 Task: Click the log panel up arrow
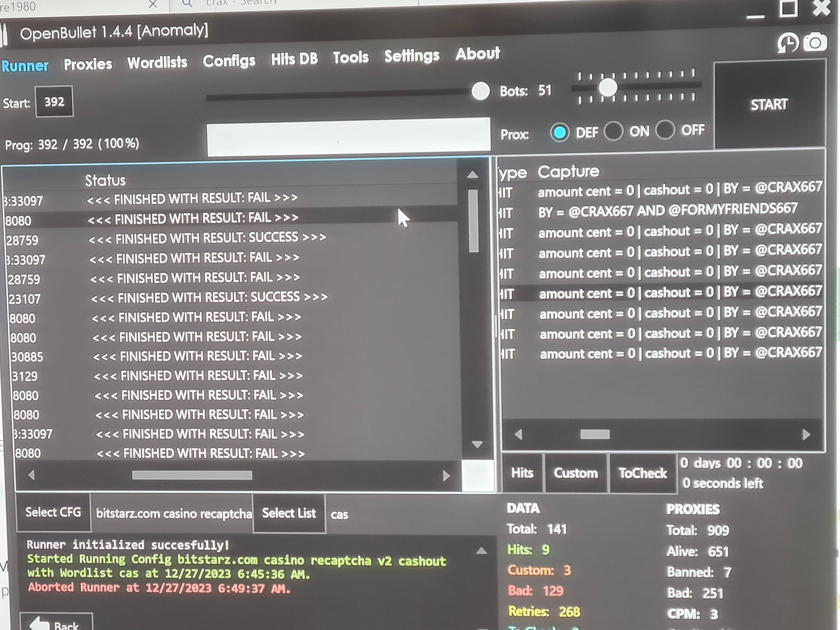tap(481, 551)
